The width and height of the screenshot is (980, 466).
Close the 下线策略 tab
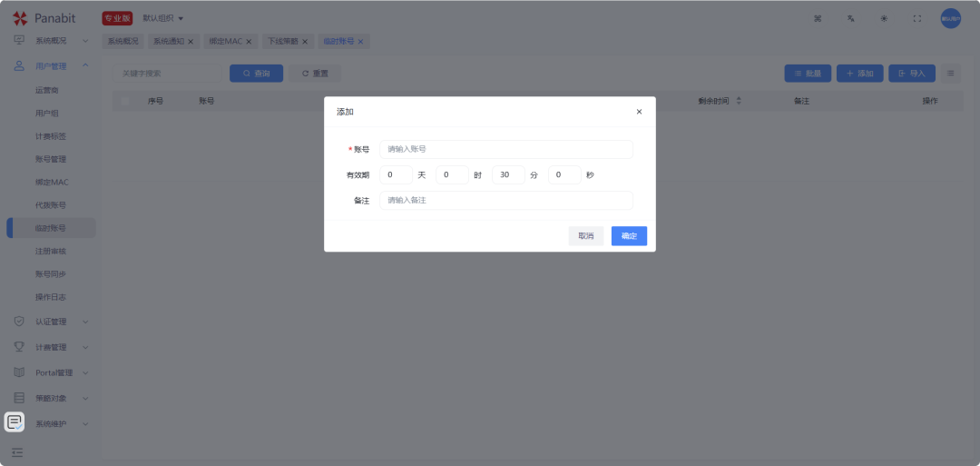point(304,42)
